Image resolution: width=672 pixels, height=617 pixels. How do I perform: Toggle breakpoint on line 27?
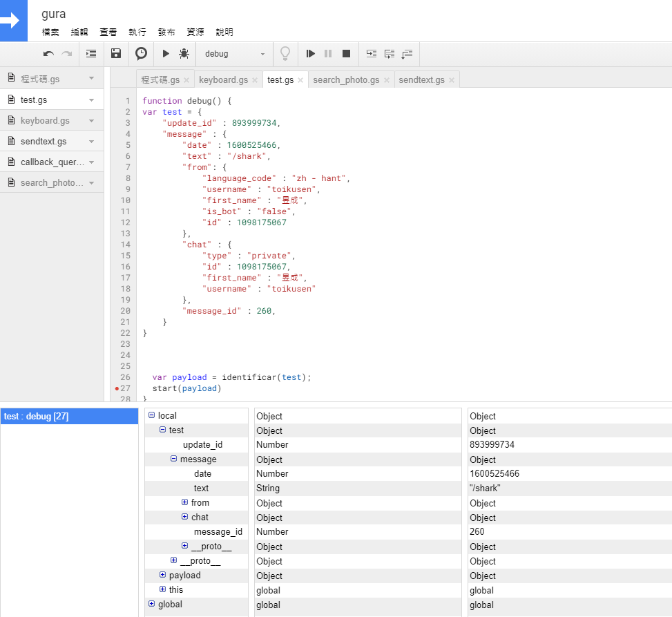(x=117, y=388)
